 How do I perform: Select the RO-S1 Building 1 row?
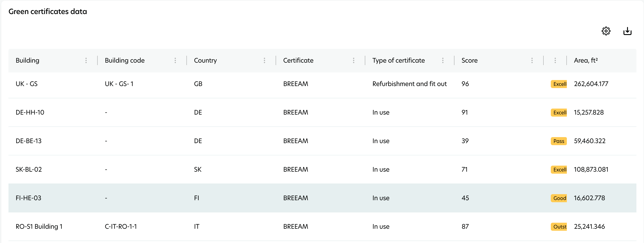point(39,227)
